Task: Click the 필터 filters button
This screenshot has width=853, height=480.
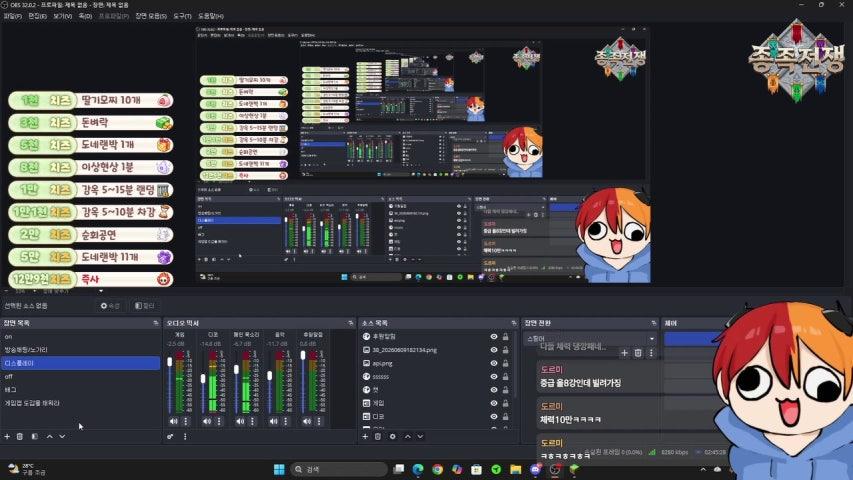Action: pos(145,306)
